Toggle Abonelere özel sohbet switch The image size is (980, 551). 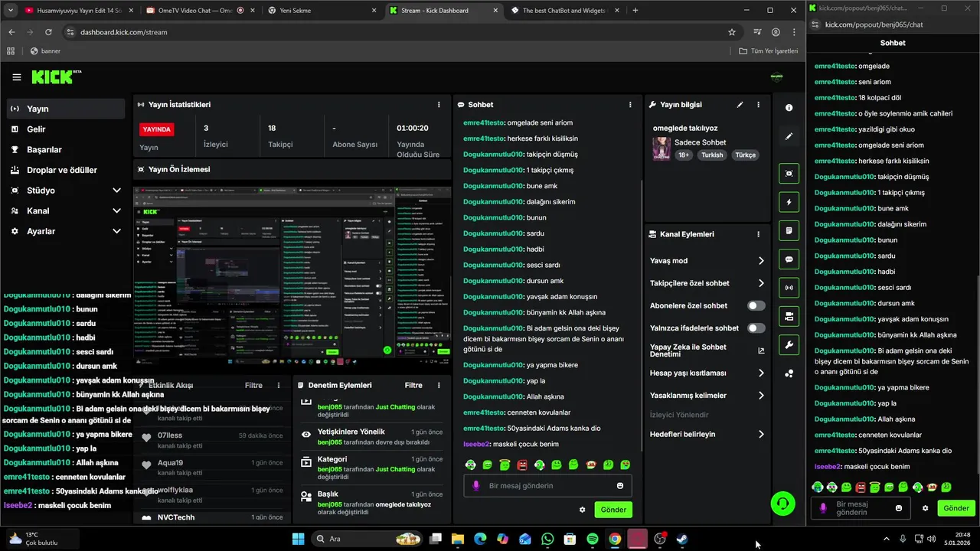coord(756,305)
